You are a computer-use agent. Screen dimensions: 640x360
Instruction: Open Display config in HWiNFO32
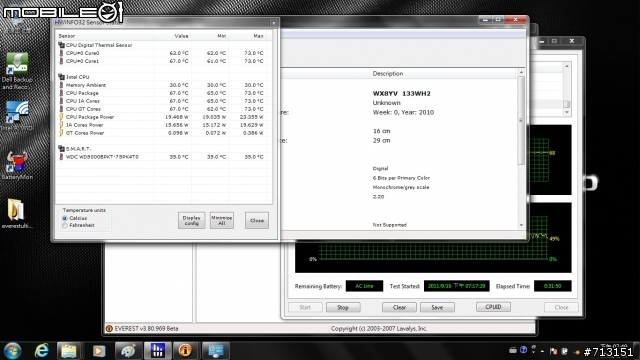pyautogui.click(x=191, y=220)
